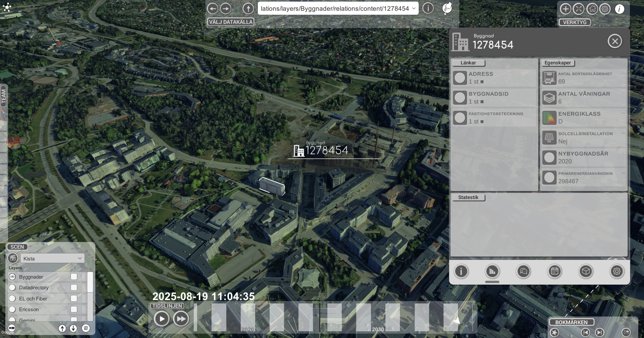Delete layer with the trash icon
Viewport: 644px width, 338px height.
pos(86,328)
